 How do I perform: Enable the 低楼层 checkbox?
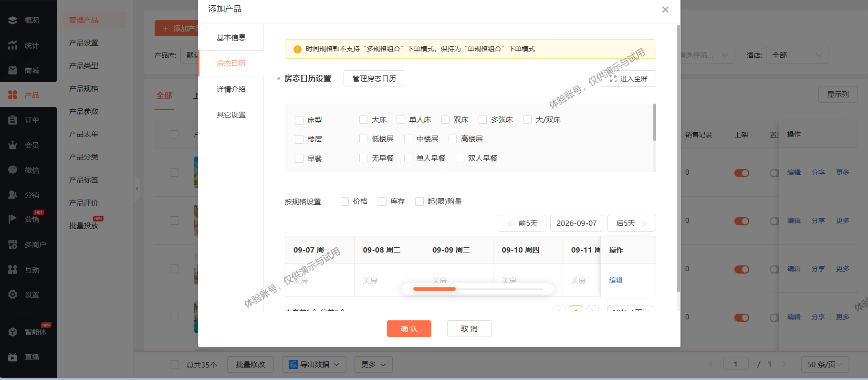(x=364, y=139)
